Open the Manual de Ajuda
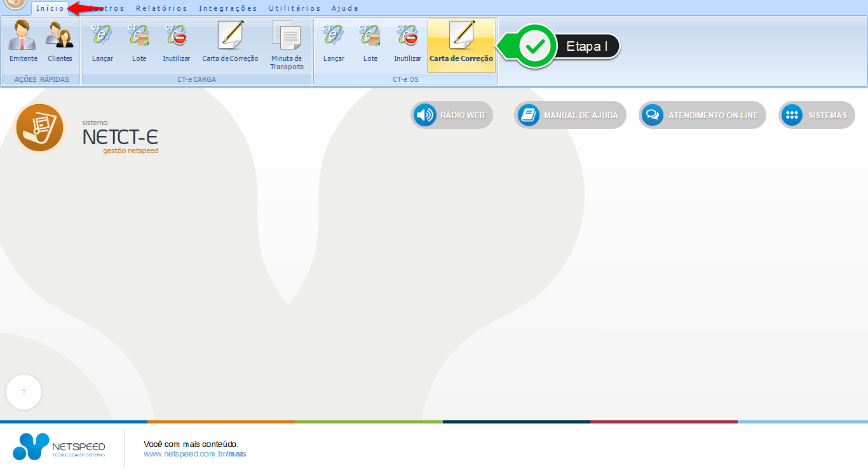The height and width of the screenshot is (473, 868). pyautogui.click(x=570, y=116)
